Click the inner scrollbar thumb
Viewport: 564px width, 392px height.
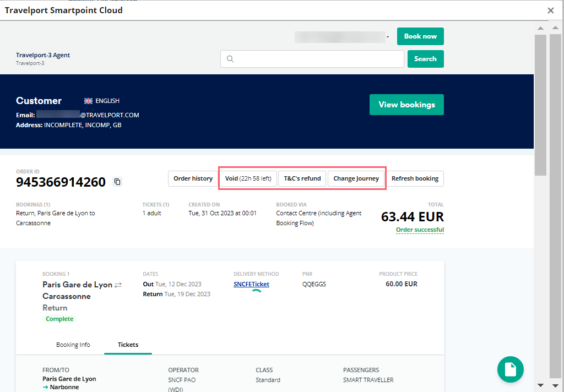(x=540, y=105)
